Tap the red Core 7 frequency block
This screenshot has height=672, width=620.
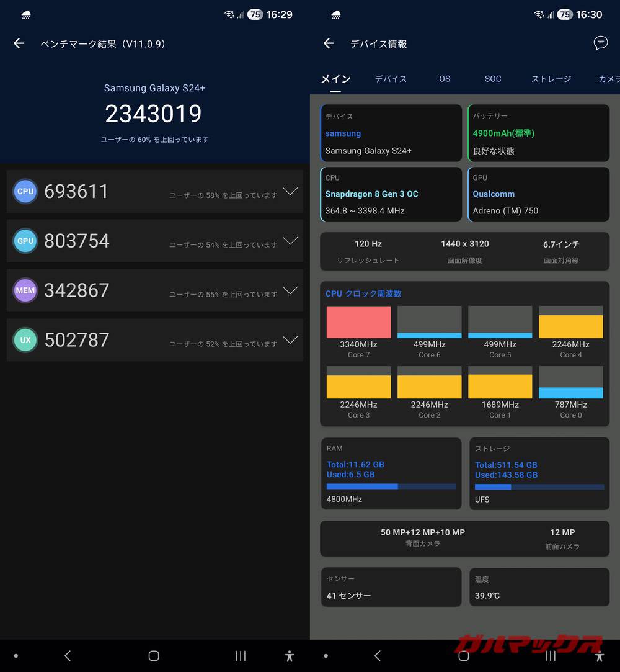pyautogui.click(x=358, y=322)
